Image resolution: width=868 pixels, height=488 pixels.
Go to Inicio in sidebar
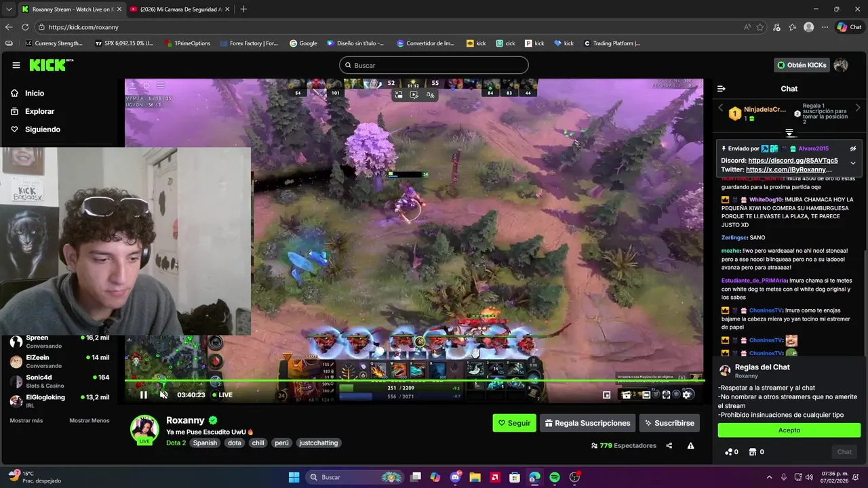[35, 94]
